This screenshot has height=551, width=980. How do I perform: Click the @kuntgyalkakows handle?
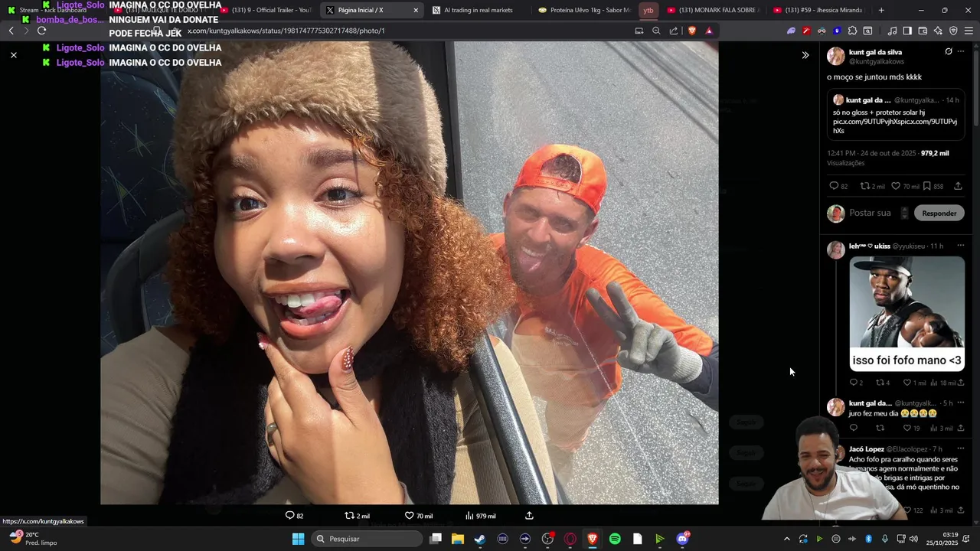click(876, 61)
